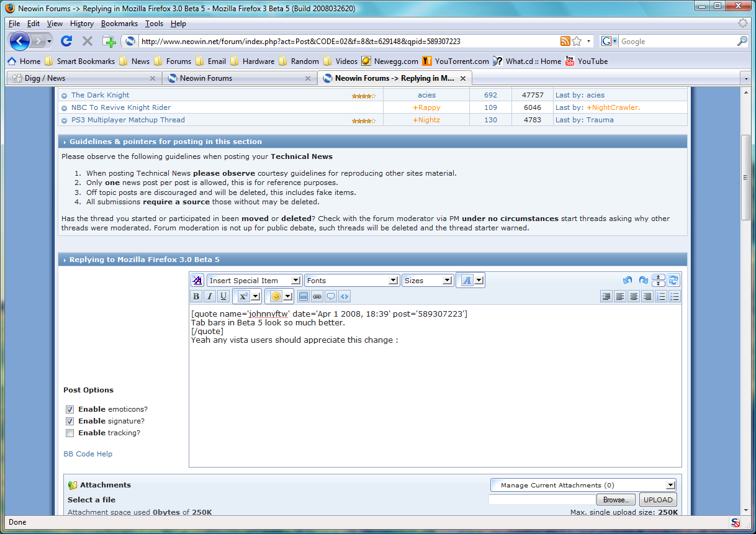This screenshot has width=756, height=534.
Task: Click the smiley emoticon button
Action: click(276, 297)
